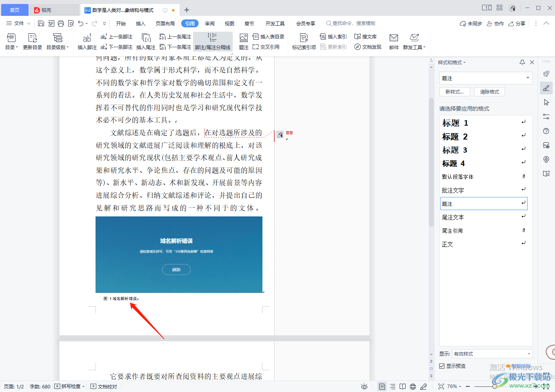
Task: Click the selection arrow icon in right sidebar
Action: pos(546,102)
